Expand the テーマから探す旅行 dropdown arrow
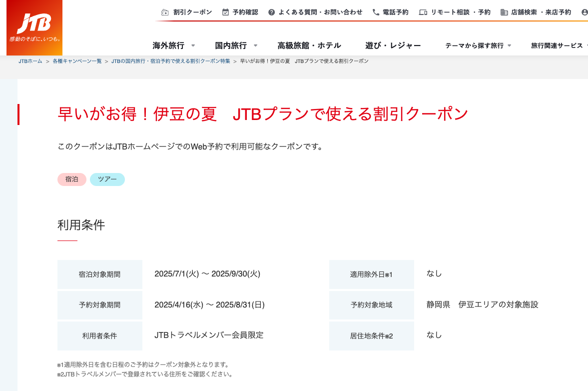The height and width of the screenshot is (391, 588). (x=509, y=46)
